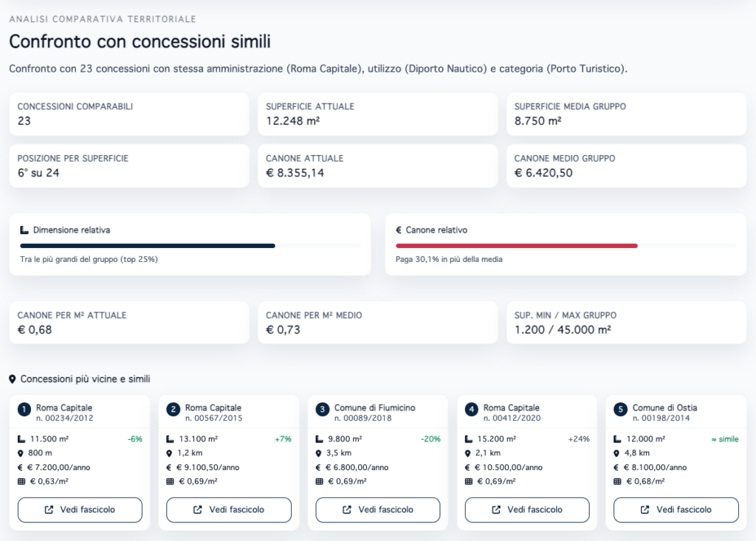The height and width of the screenshot is (541, 756).
Task: Click the euro icon beside '€ 6.800,00/anno'
Action: [320, 467]
